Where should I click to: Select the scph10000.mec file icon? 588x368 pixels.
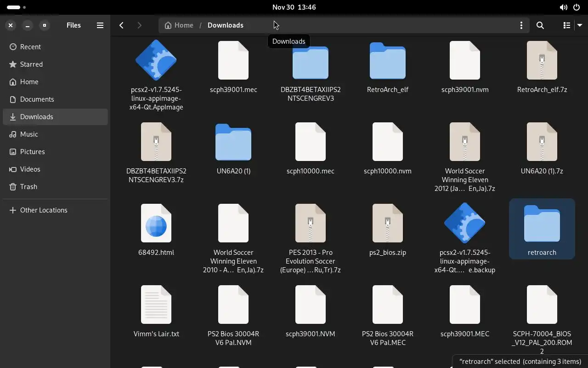[x=311, y=142]
